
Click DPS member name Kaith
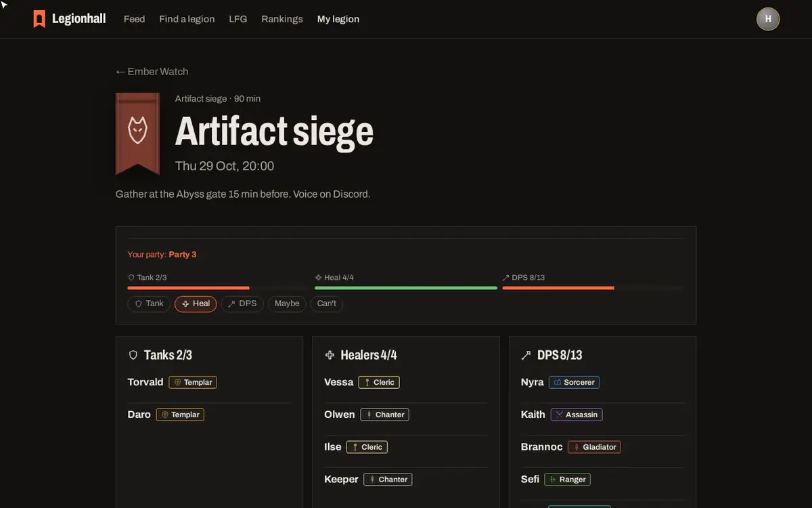(x=533, y=415)
